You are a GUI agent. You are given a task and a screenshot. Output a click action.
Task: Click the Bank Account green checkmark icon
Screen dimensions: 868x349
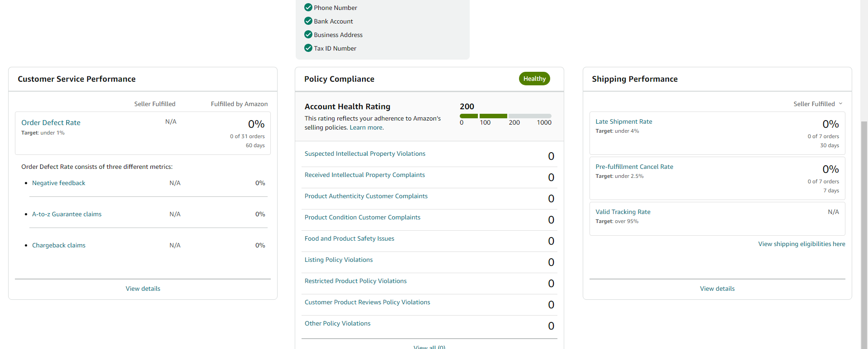click(308, 21)
